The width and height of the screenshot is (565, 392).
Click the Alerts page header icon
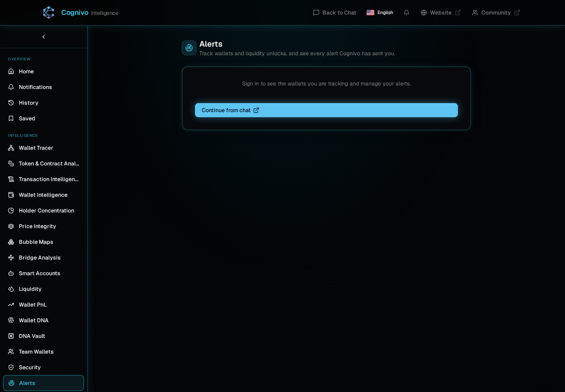point(189,48)
